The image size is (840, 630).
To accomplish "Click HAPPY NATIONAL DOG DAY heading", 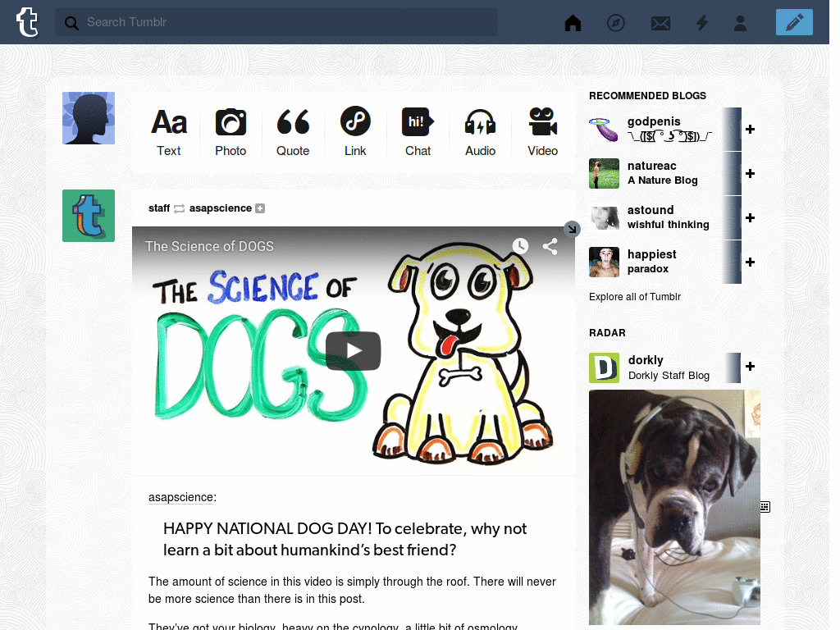I will pyautogui.click(x=345, y=540).
